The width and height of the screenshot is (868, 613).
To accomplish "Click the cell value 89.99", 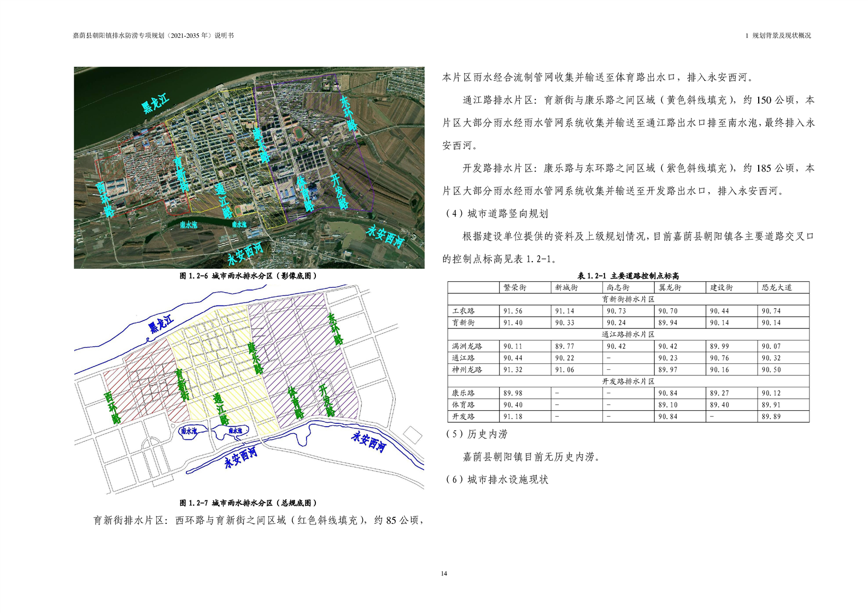I will pos(719,346).
